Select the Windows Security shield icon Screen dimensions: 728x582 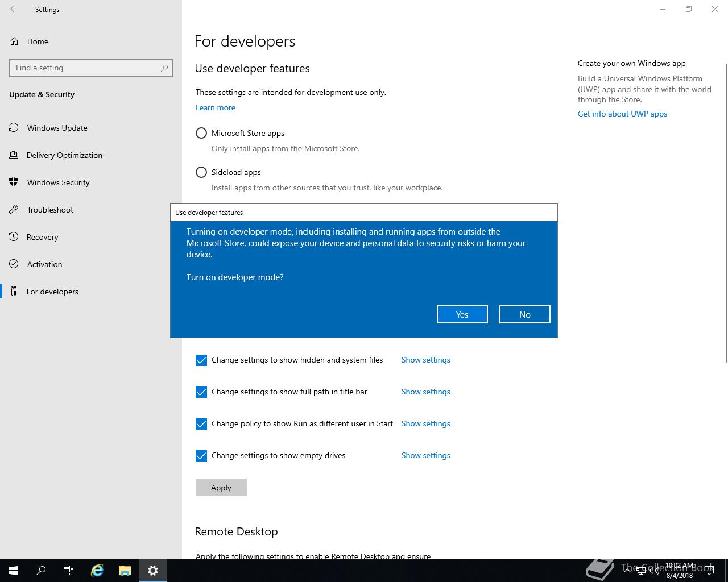coord(14,182)
